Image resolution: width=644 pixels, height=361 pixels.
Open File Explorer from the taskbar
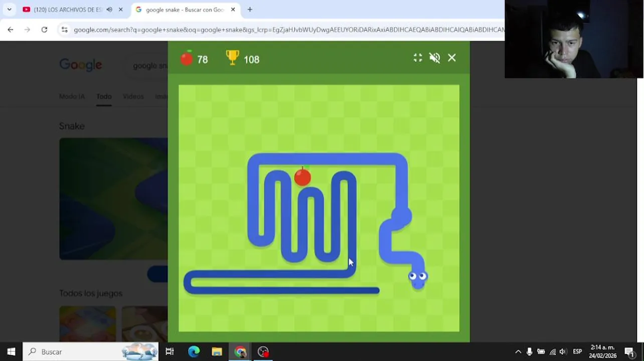217,351
